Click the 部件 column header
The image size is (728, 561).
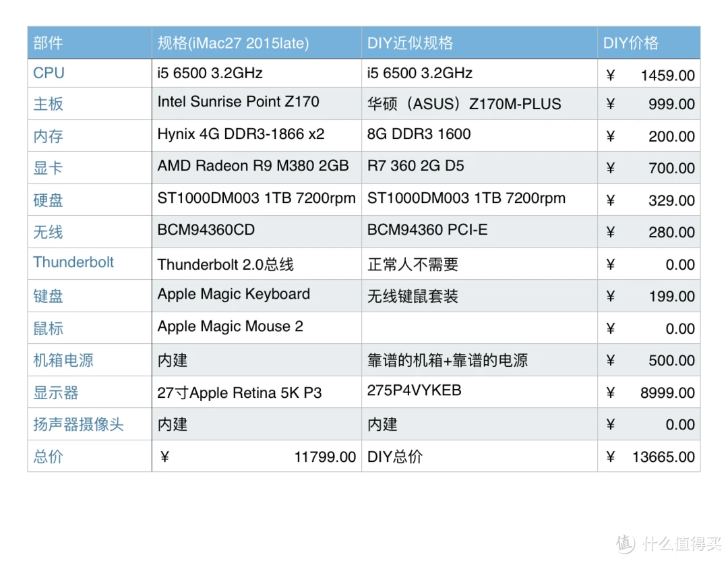(x=90, y=42)
